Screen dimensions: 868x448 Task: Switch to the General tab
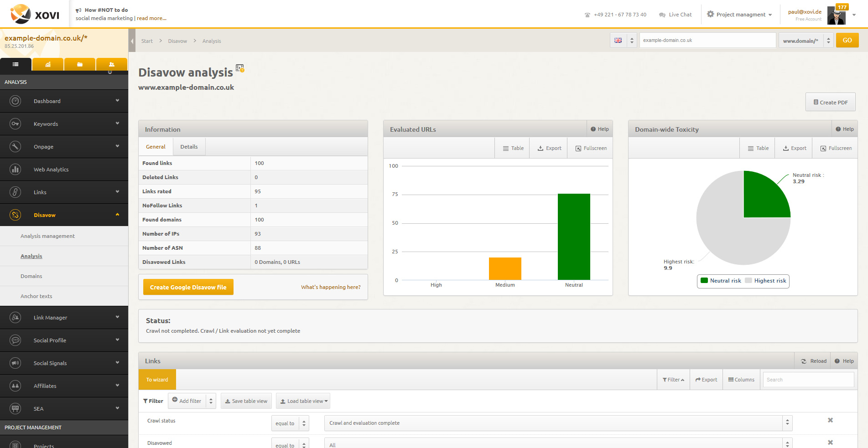pos(156,147)
